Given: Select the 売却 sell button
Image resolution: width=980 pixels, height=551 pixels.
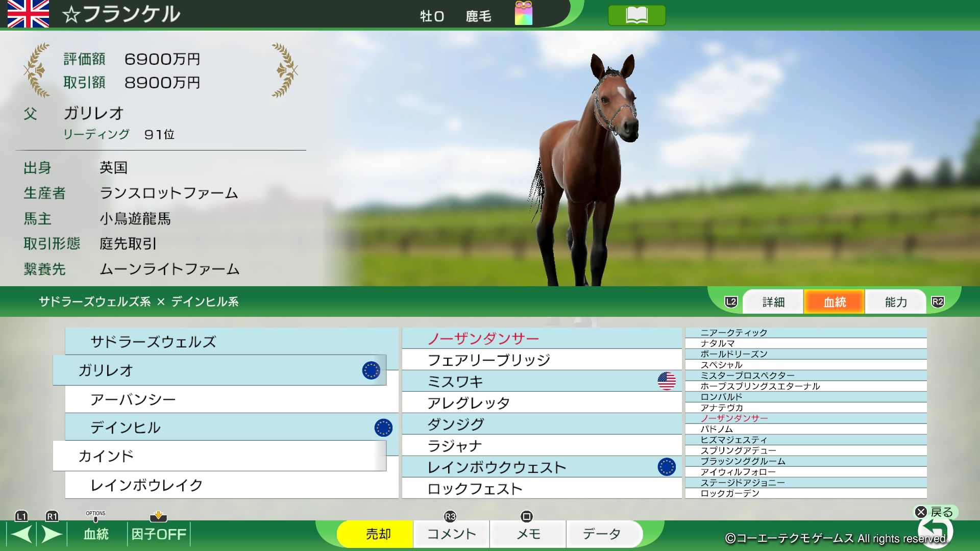Looking at the screenshot, I should 375,534.
